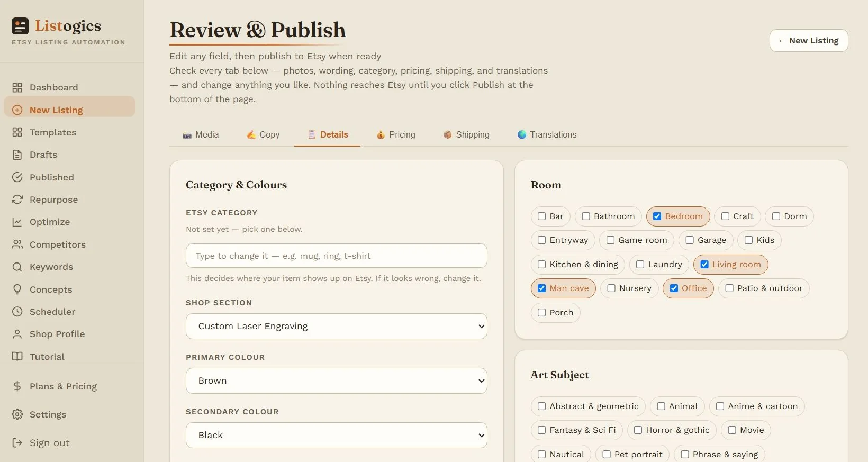Screen dimensions: 868x462
Task: Click the globe icon on Translations tab
Action: coord(522,134)
